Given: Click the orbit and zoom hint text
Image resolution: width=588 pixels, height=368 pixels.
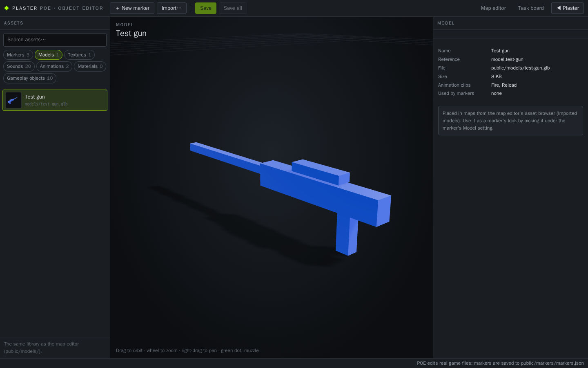Looking at the screenshot, I should [187, 350].
